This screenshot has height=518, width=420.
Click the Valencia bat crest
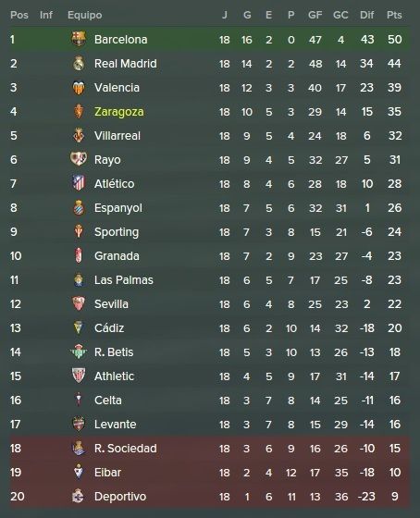(x=79, y=88)
